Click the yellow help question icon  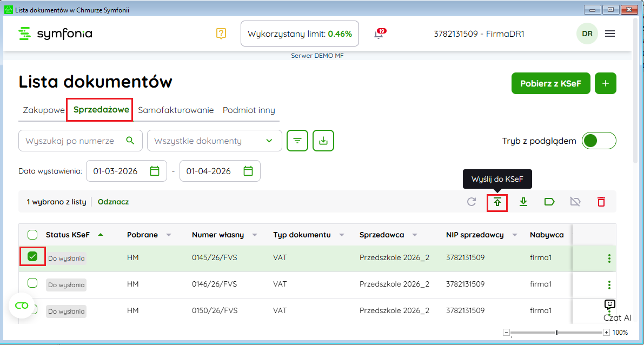[221, 34]
